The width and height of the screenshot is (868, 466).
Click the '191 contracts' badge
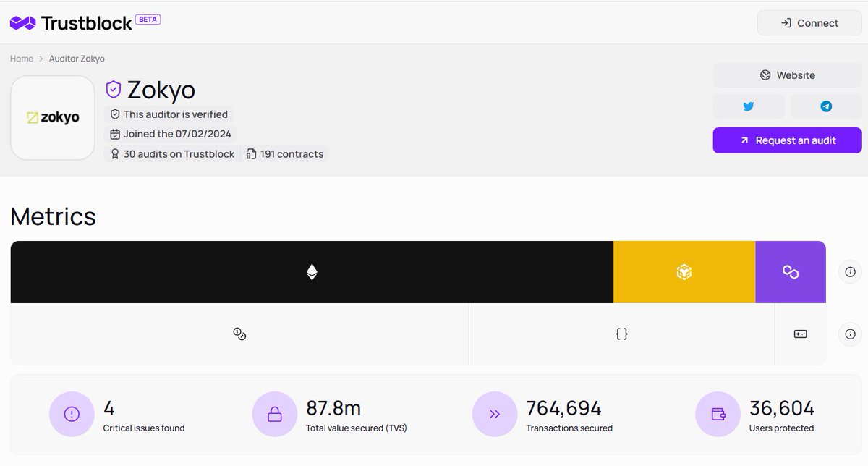(284, 154)
